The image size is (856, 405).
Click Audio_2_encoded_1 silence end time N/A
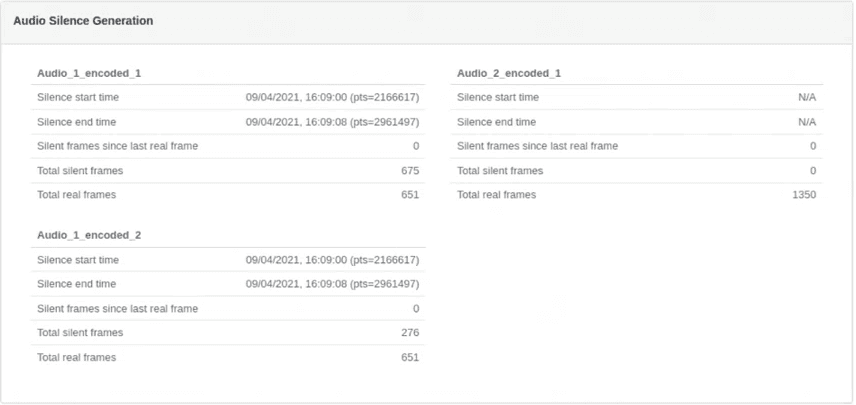tap(807, 122)
